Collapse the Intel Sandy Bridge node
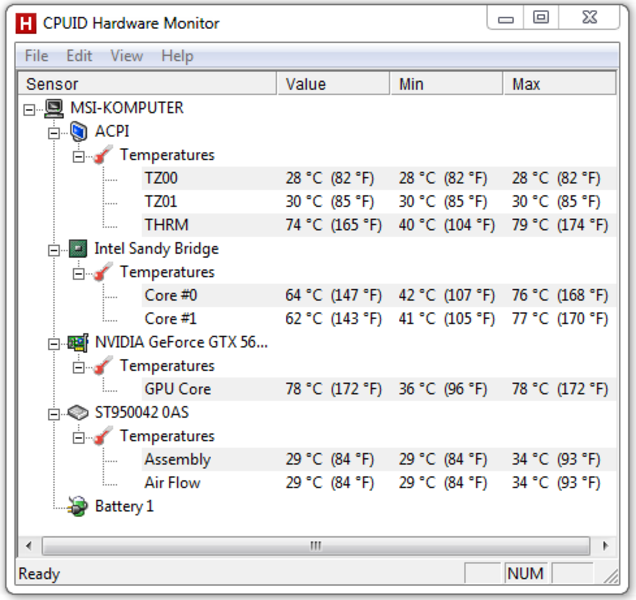 click(54, 250)
